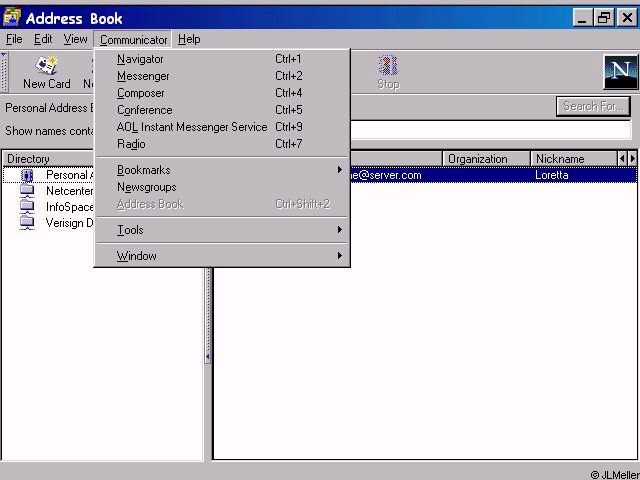Choose Newsgroups from the menu
The height and width of the screenshot is (480, 640).
coord(222,187)
